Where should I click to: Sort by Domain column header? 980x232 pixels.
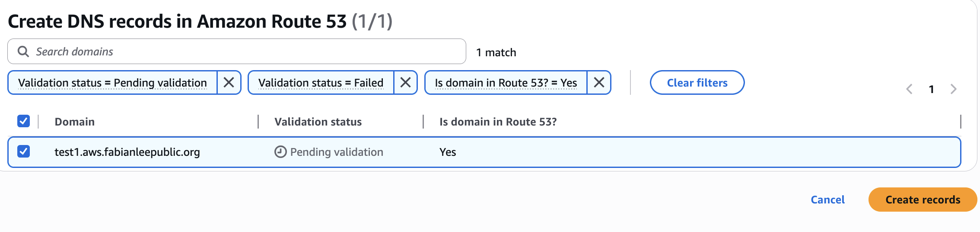[75, 122]
